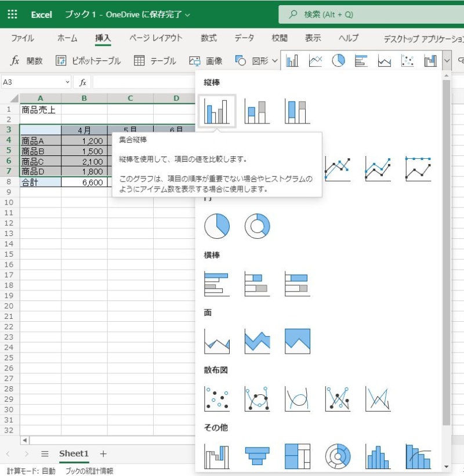Switch to the ホーム ribbon tab
Viewport: 464px width, 476px height.
tap(67, 38)
